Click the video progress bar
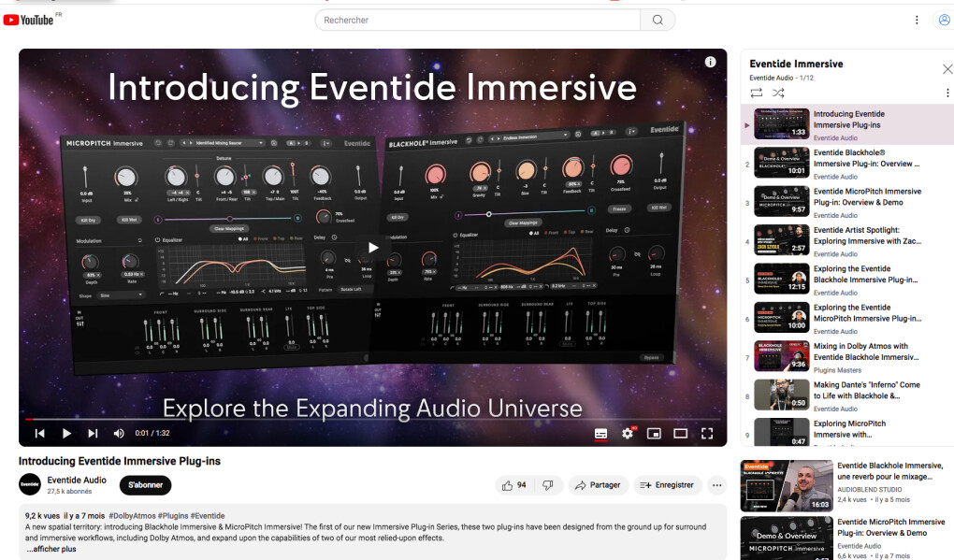The height and width of the screenshot is (560, 954). 372,419
